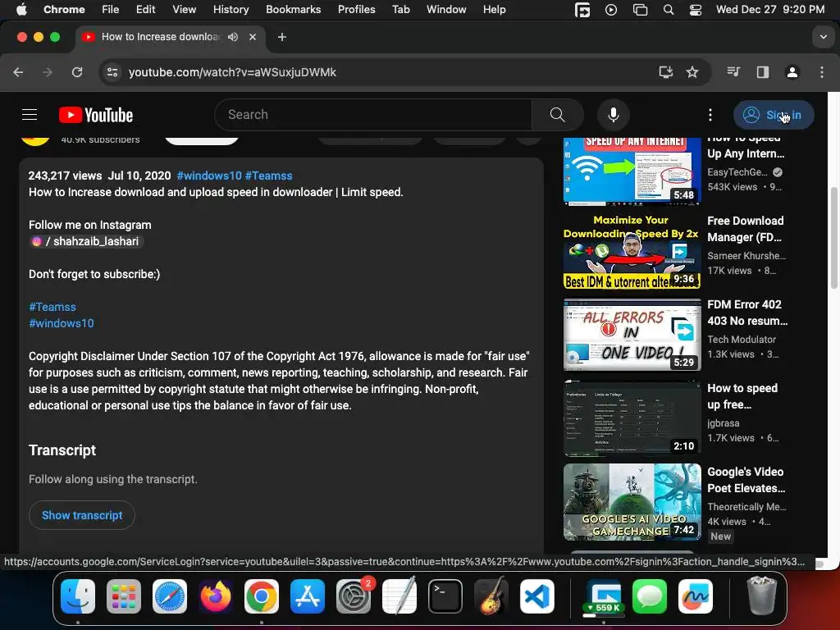
Task: Open the Profiles menu
Action: 357,9
